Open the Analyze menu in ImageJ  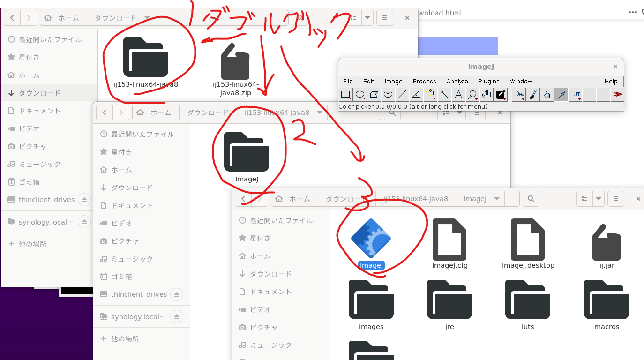pyautogui.click(x=457, y=81)
